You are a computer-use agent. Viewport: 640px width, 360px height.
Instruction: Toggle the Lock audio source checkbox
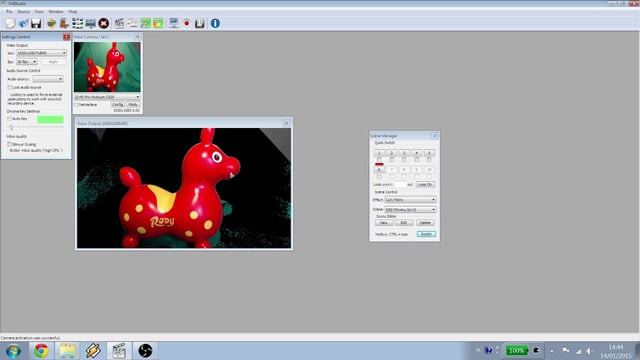(x=10, y=87)
